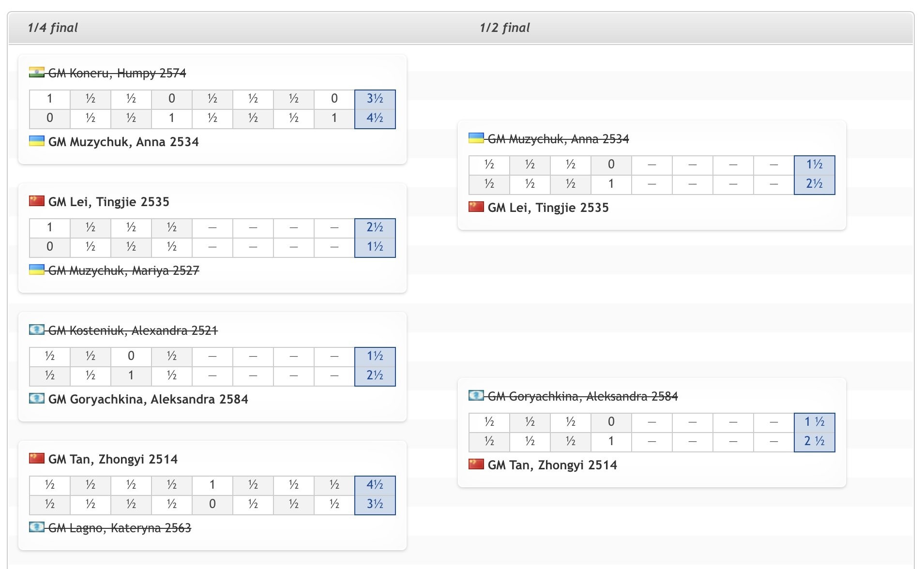
Task: Click India flag beside Koneru, Humpy
Action: pos(37,73)
